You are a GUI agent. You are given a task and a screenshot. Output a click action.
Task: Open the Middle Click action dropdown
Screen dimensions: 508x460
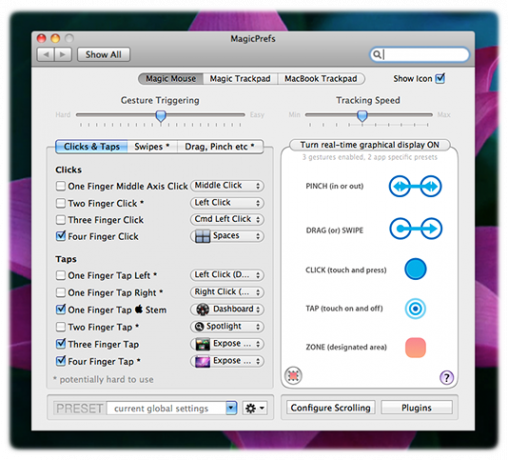[x=227, y=185]
